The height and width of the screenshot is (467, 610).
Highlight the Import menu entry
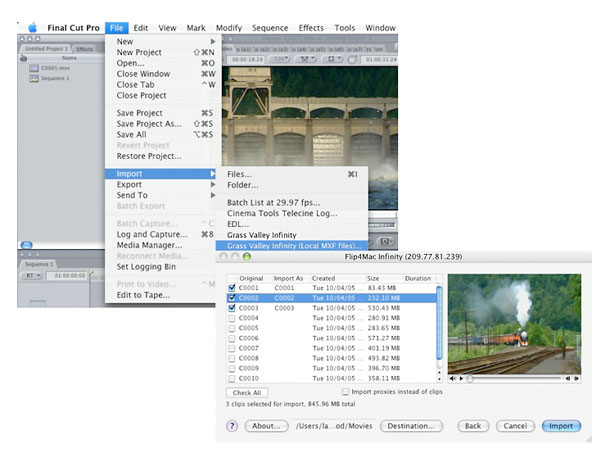(160, 174)
